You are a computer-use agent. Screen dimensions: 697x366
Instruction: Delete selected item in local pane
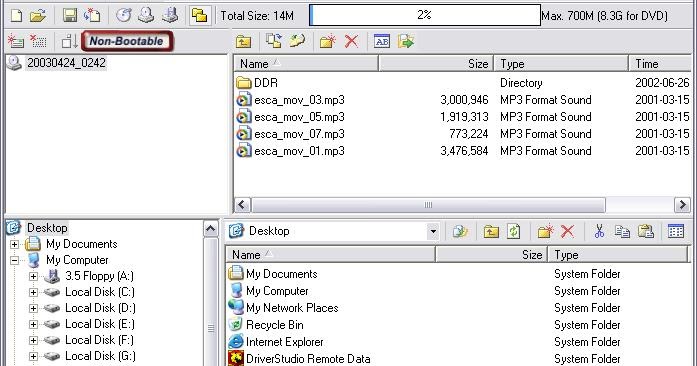(568, 231)
